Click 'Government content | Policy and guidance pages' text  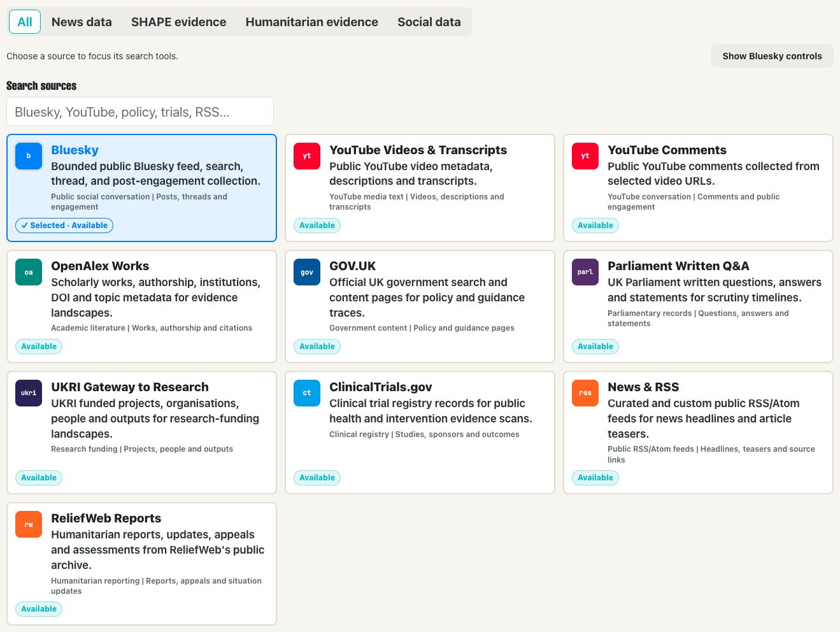[x=422, y=328]
